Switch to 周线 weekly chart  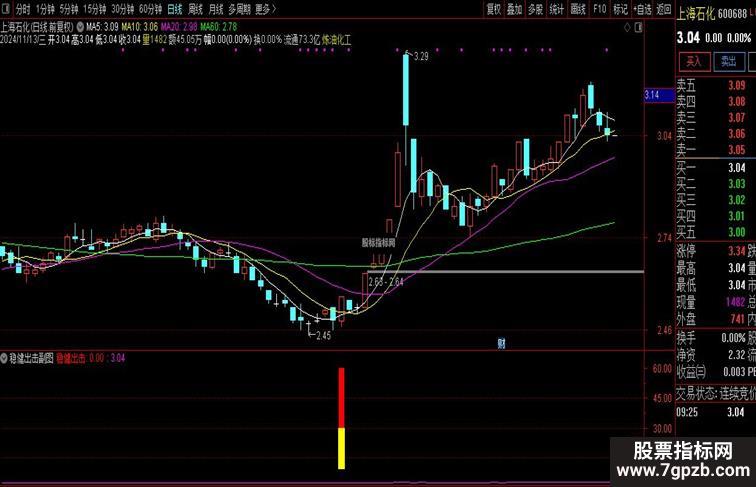pos(195,9)
